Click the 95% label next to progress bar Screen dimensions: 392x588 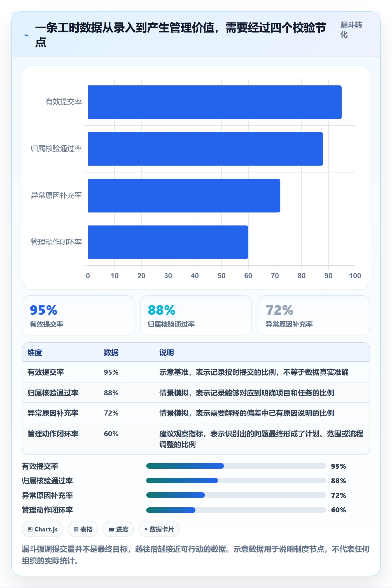point(339,466)
